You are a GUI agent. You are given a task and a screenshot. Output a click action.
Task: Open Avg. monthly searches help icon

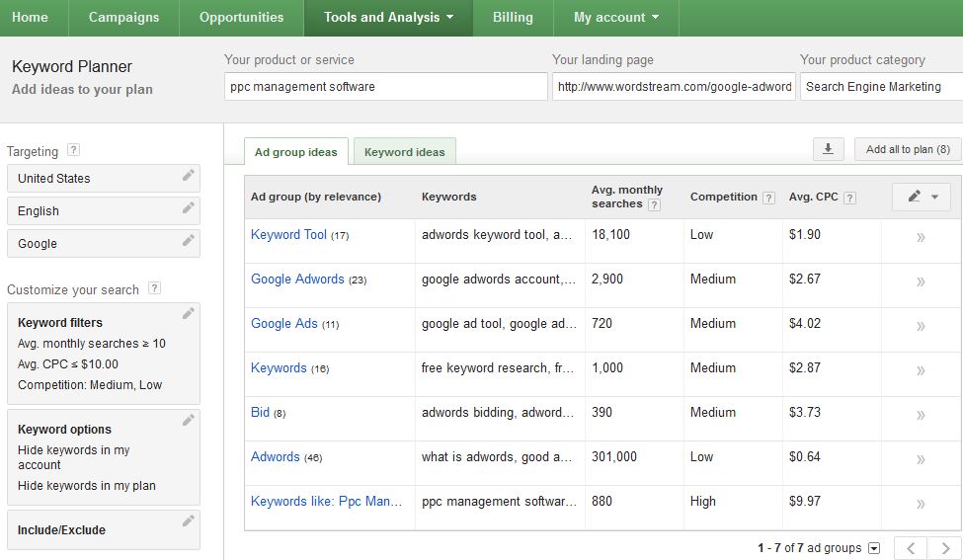[x=655, y=205]
